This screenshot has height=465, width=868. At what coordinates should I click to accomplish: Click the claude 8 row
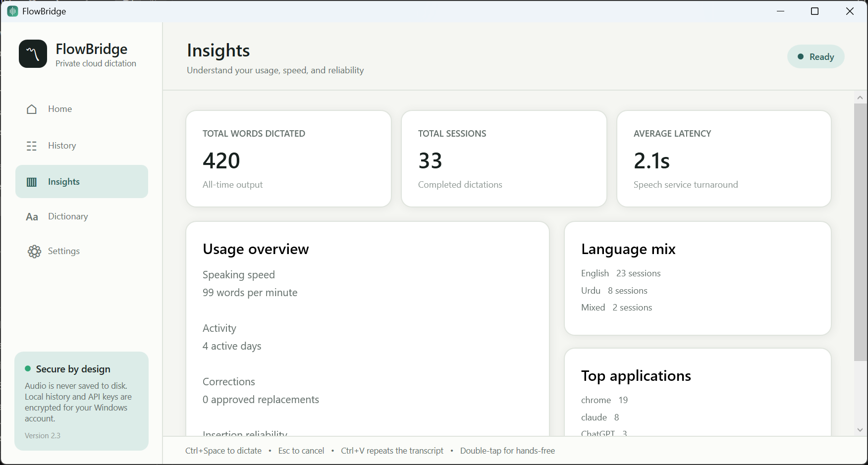pyautogui.click(x=600, y=417)
